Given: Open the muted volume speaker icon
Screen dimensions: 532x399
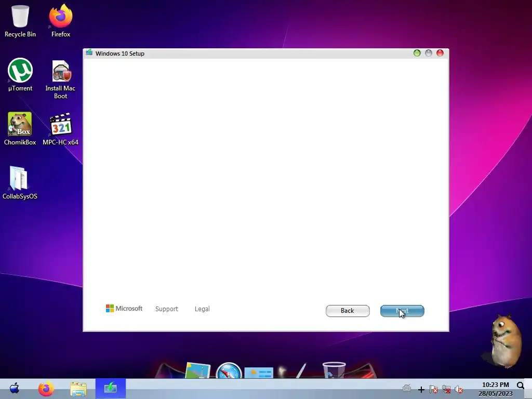Looking at the screenshot, I should (x=459, y=389).
